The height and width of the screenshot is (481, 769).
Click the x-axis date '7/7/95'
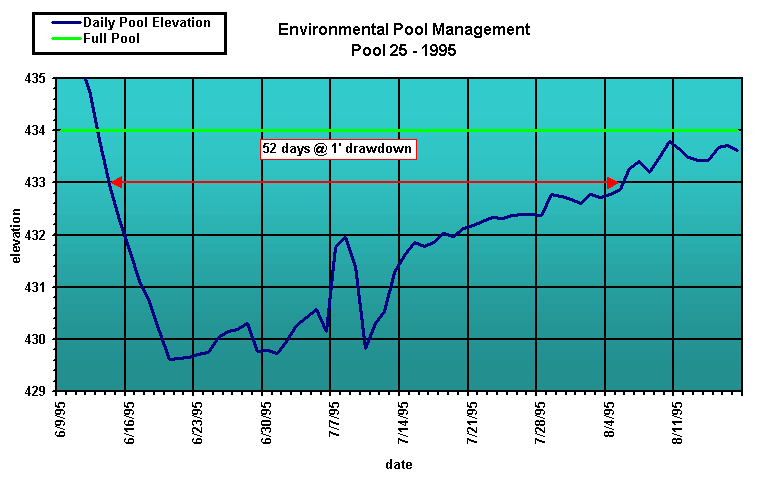(334, 419)
